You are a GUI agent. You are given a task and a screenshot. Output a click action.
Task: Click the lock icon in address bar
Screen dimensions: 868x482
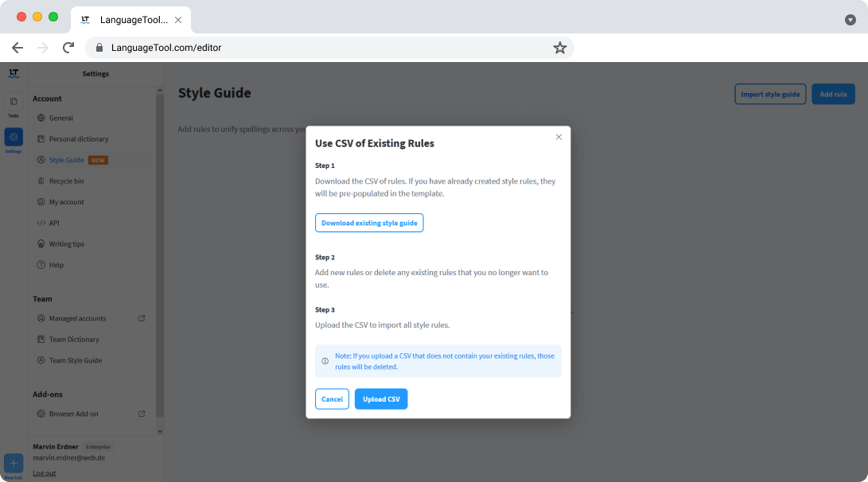[99, 48]
